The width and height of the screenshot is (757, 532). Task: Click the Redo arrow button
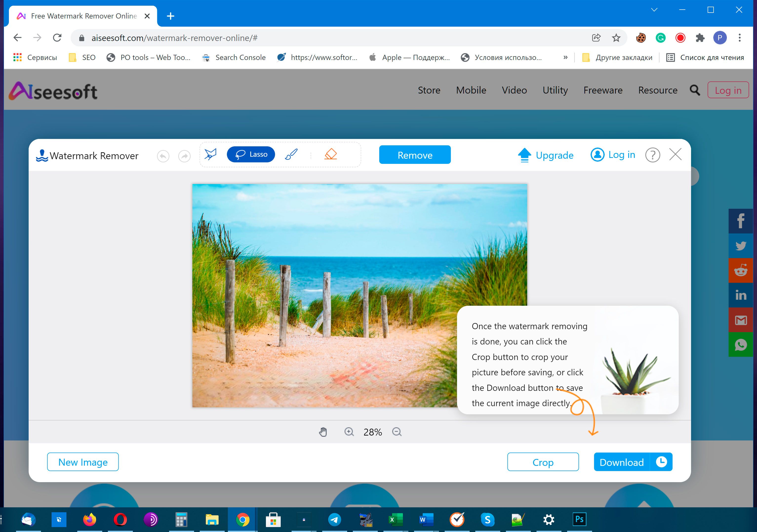point(184,155)
